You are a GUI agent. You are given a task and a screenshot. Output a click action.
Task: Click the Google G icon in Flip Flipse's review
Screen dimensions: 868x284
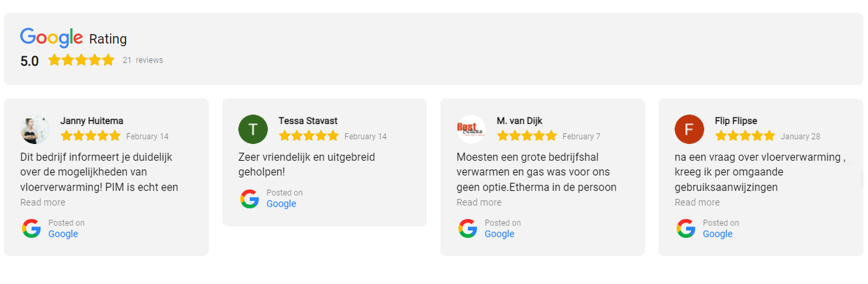686,229
